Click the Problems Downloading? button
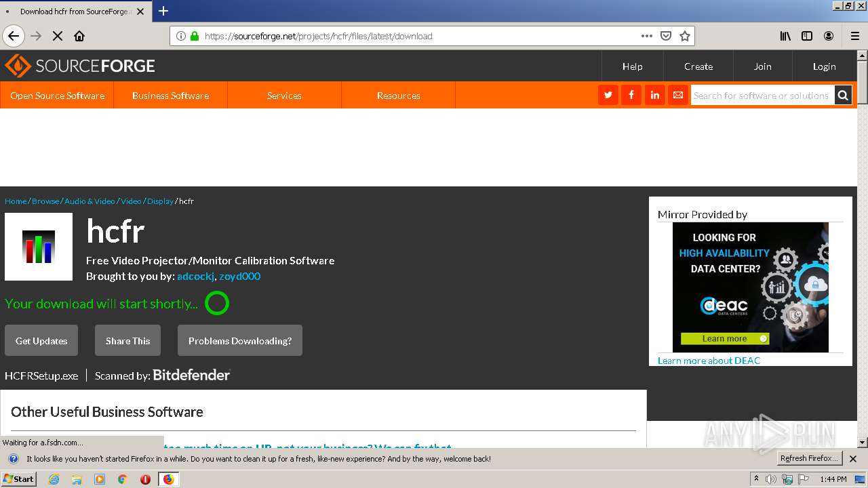Image resolution: width=868 pixels, height=488 pixels. coord(240,341)
